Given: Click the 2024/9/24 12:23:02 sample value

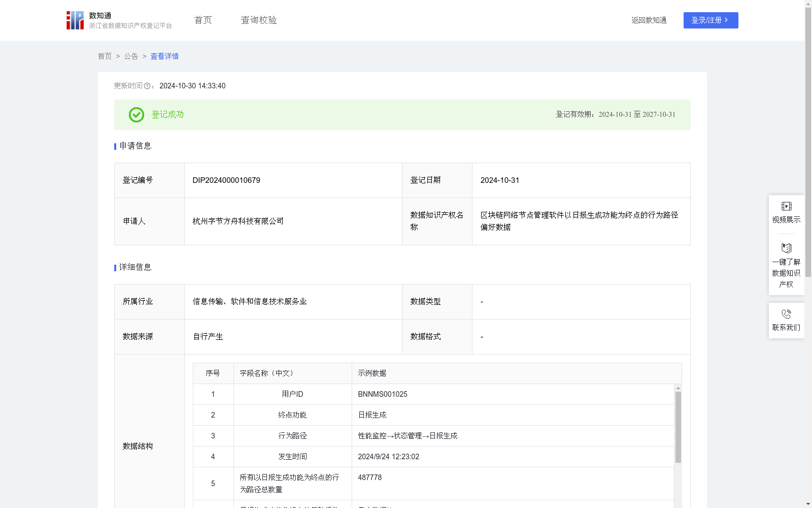Looking at the screenshot, I should click(x=389, y=457).
